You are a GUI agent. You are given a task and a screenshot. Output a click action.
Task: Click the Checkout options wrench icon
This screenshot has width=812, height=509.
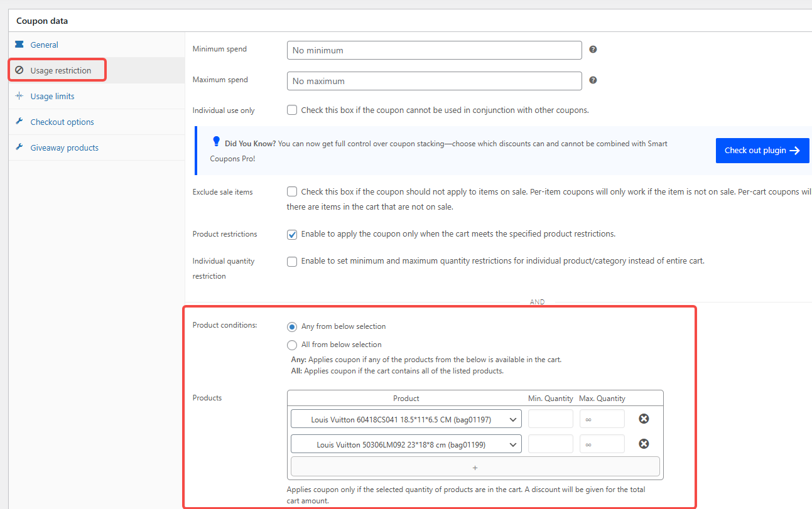19,122
